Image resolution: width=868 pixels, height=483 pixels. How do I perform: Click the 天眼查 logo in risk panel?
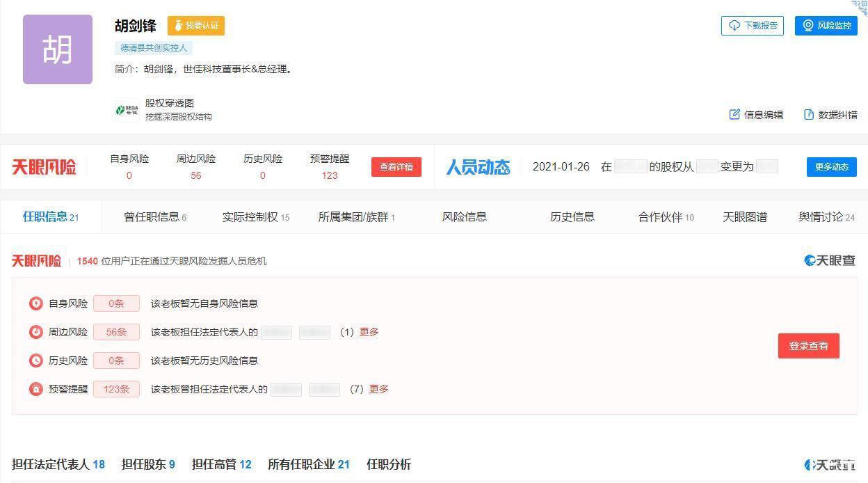click(830, 260)
